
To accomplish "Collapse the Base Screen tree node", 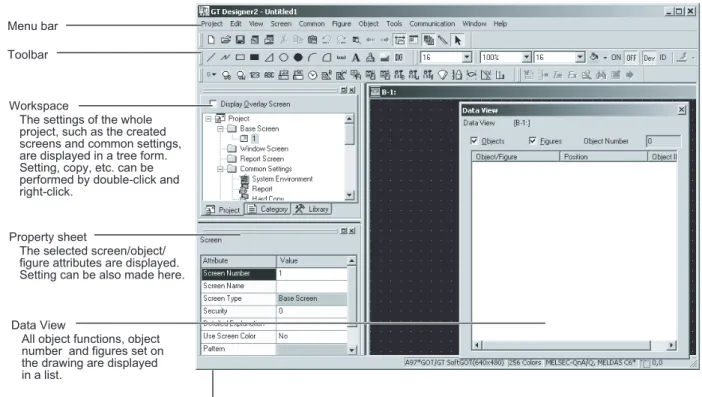I will [x=220, y=129].
